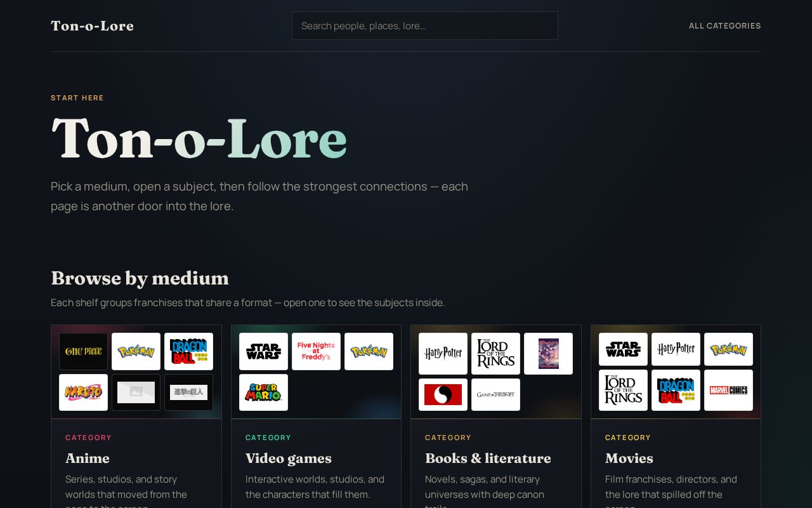Screen dimensions: 812x508
Task: Select the Five Nights at Freddy's logo
Action: [x=316, y=351]
